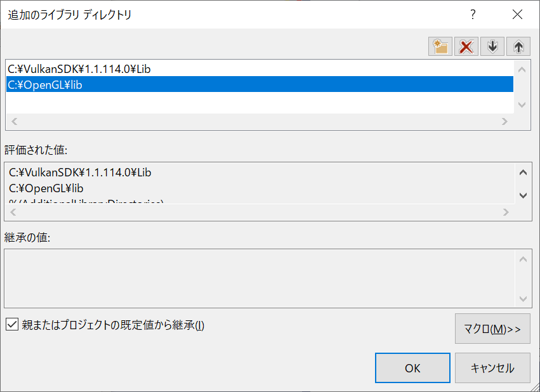The image size is (540, 392).
Task: Click the down scroll arrow of the directory list
Action: pos(522,105)
